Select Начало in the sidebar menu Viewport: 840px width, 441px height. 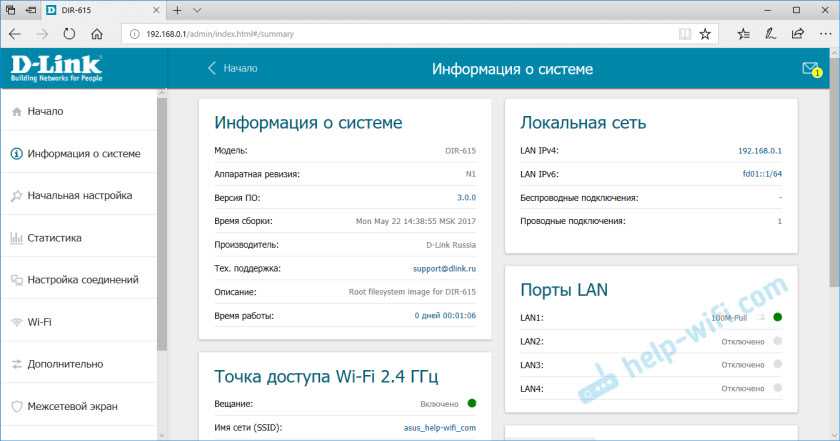[x=45, y=112]
